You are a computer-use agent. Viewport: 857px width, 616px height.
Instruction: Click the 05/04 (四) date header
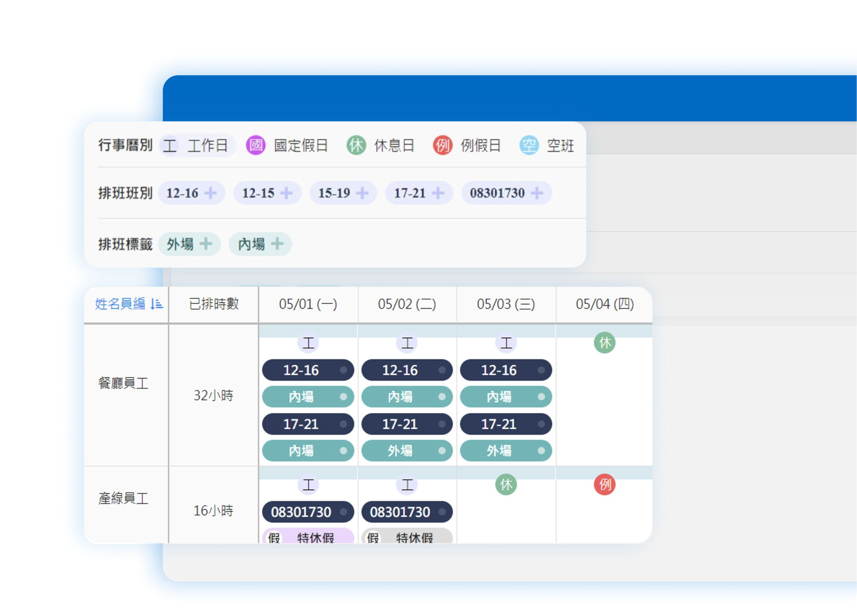click(605, 304)
